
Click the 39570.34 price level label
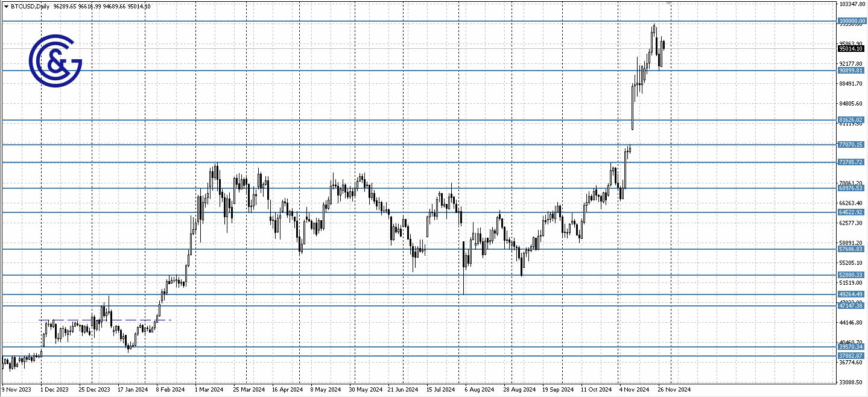pyautogui.click(x=851, y=347)
